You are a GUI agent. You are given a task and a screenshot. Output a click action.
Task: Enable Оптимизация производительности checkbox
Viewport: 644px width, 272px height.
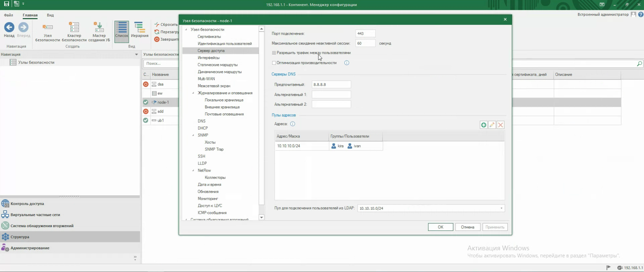(x=274, y=63)
